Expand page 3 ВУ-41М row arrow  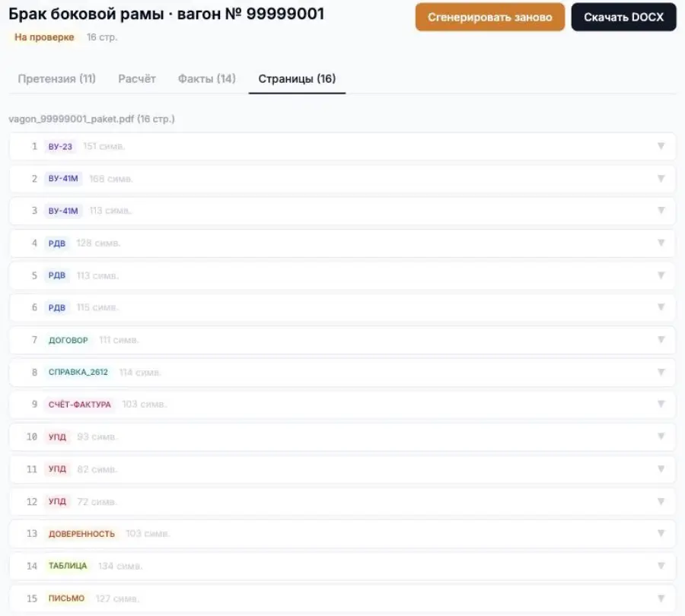click(661, 211)
